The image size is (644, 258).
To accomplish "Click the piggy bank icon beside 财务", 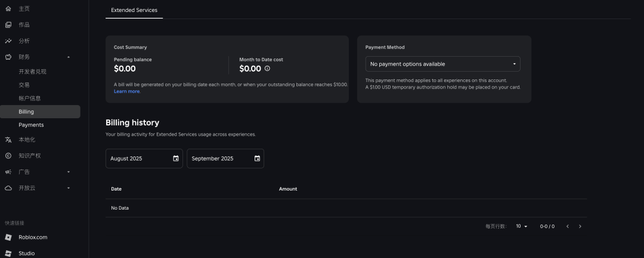I will click(x=8, y=57).
